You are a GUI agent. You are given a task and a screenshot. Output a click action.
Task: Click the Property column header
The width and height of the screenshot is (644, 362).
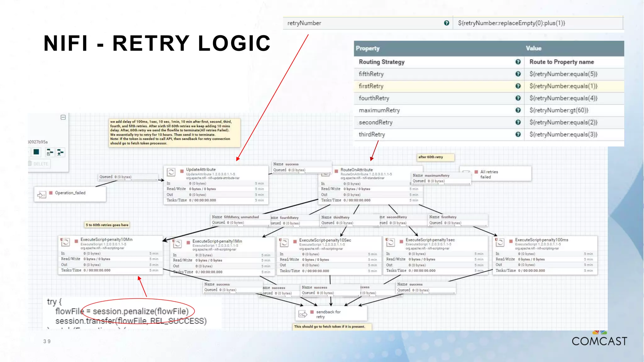(x=368, y=48)
